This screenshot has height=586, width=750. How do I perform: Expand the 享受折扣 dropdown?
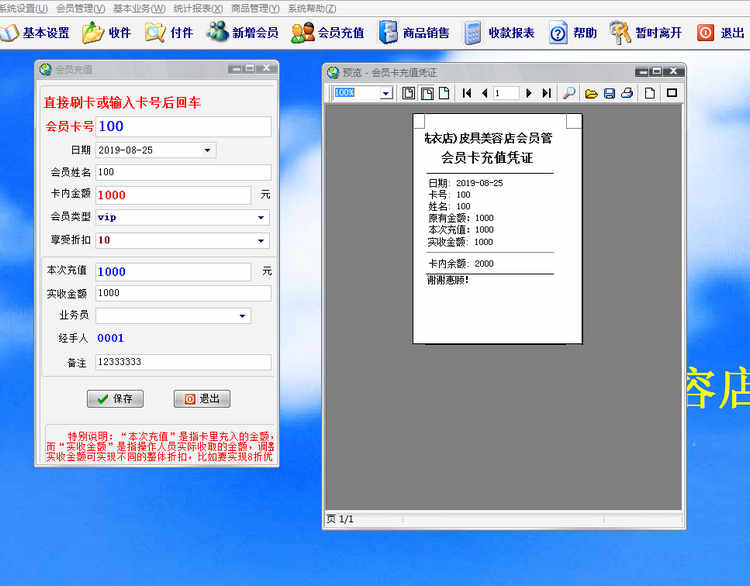(261, 241)
